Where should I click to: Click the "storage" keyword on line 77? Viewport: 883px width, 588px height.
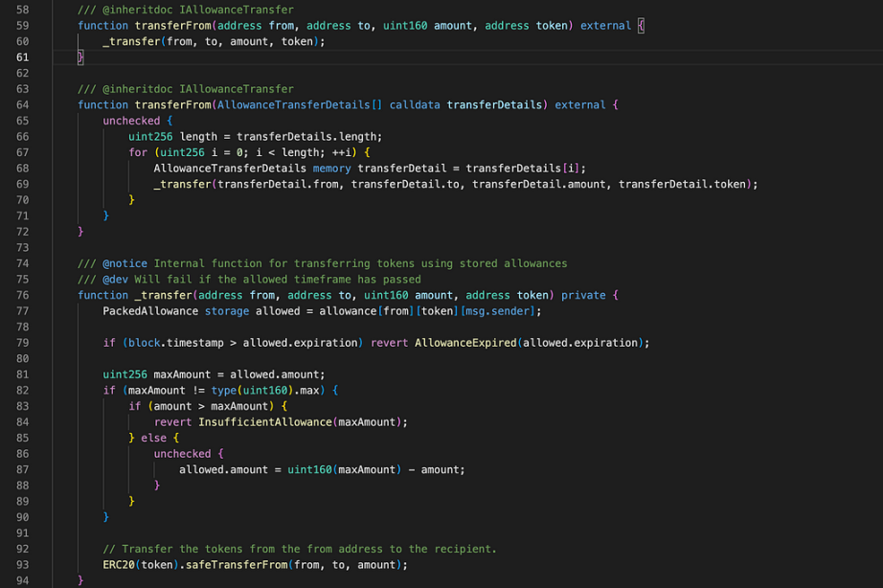(227, 311)
